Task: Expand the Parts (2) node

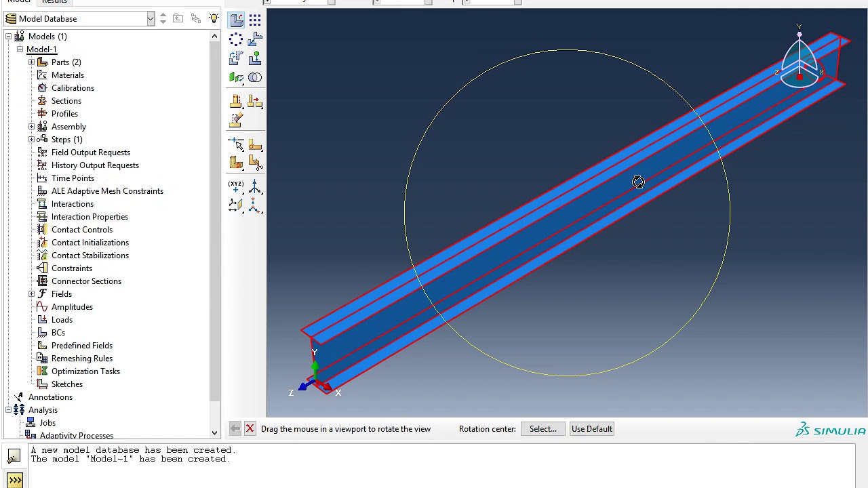Action: 31,62
